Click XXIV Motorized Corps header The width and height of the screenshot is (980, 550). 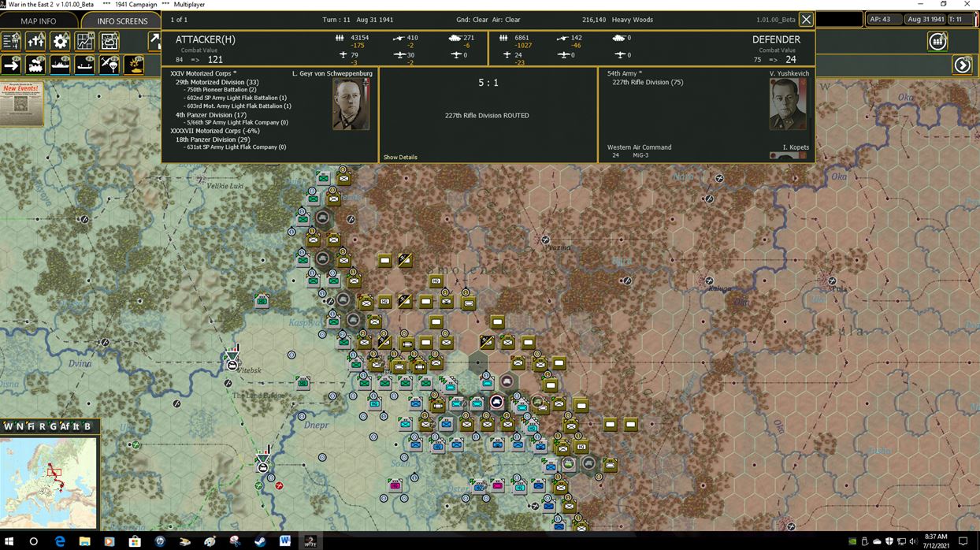click(203, 73)
